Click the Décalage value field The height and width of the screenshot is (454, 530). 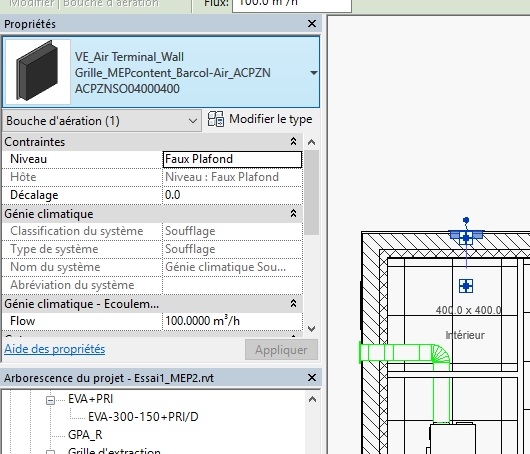(232, 195)
